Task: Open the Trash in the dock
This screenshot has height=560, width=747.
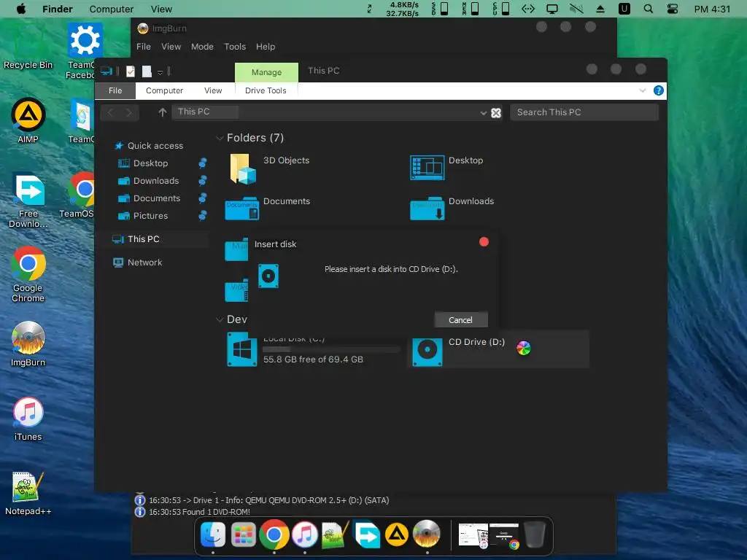Action: [535, 534]
